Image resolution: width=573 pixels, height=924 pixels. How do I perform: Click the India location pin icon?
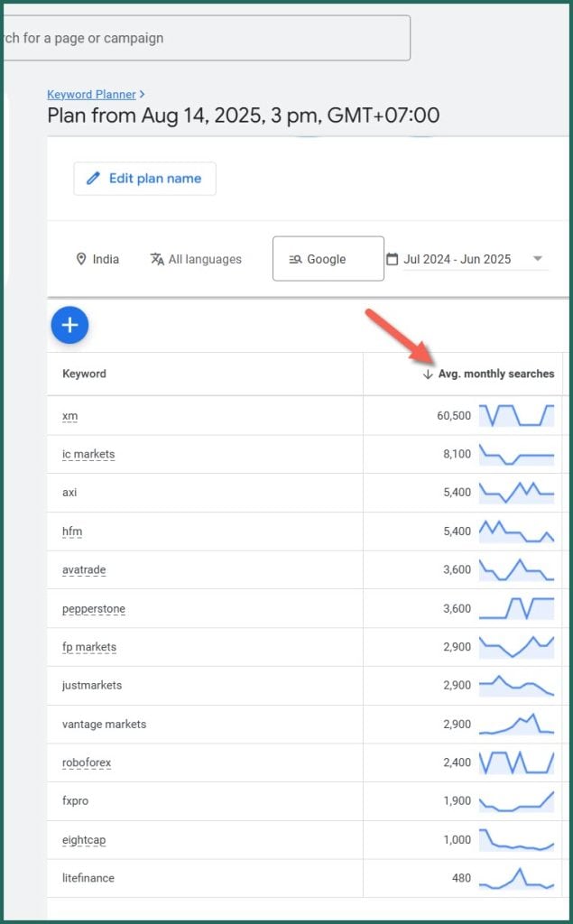[81, 259]
